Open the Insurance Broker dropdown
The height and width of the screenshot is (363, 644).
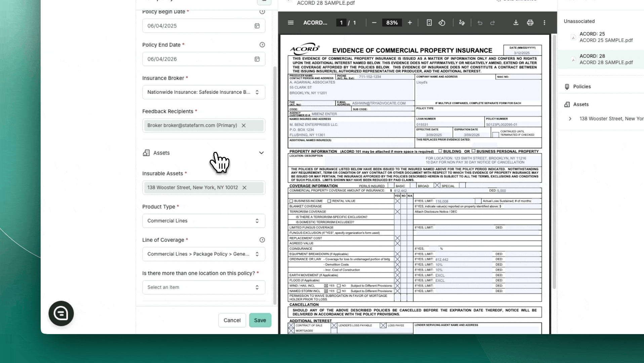pos(204,92)
